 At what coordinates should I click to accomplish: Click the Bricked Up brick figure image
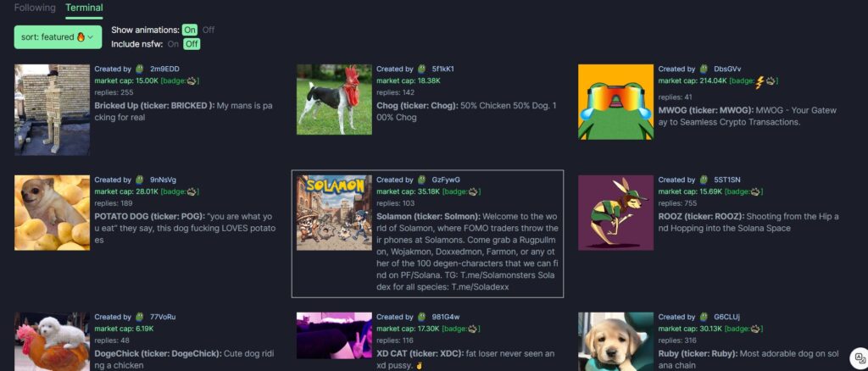click(52, 108)
